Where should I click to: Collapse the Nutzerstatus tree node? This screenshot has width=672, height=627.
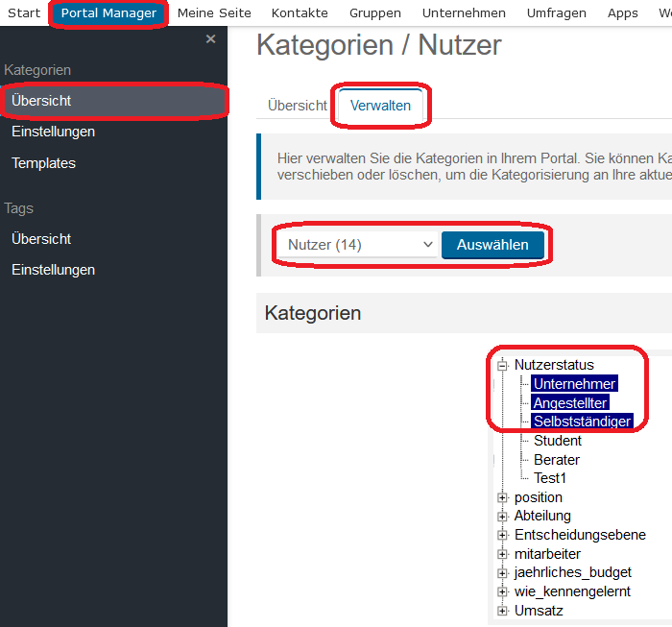point(502,366)
